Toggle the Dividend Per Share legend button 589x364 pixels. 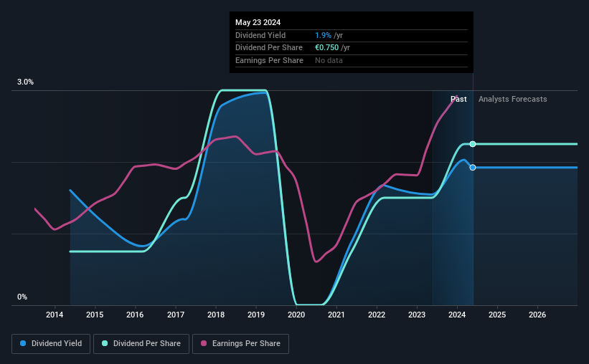(141, 344)
